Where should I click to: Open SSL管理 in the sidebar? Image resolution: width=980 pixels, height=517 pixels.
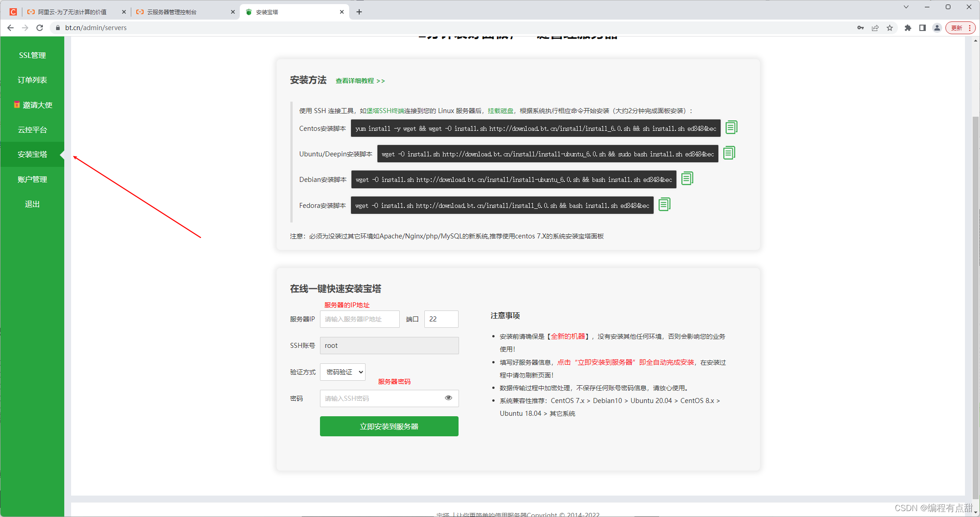pos(32,55)
